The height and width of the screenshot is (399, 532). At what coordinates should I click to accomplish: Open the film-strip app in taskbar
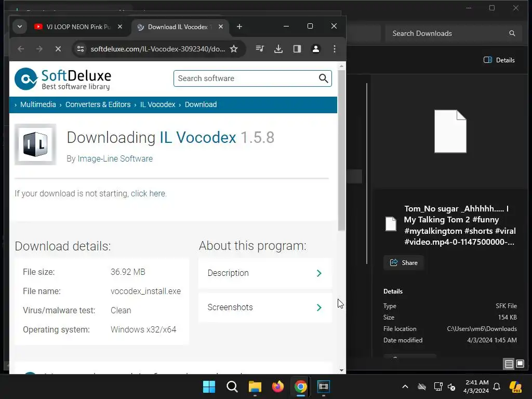coord(324,387)
